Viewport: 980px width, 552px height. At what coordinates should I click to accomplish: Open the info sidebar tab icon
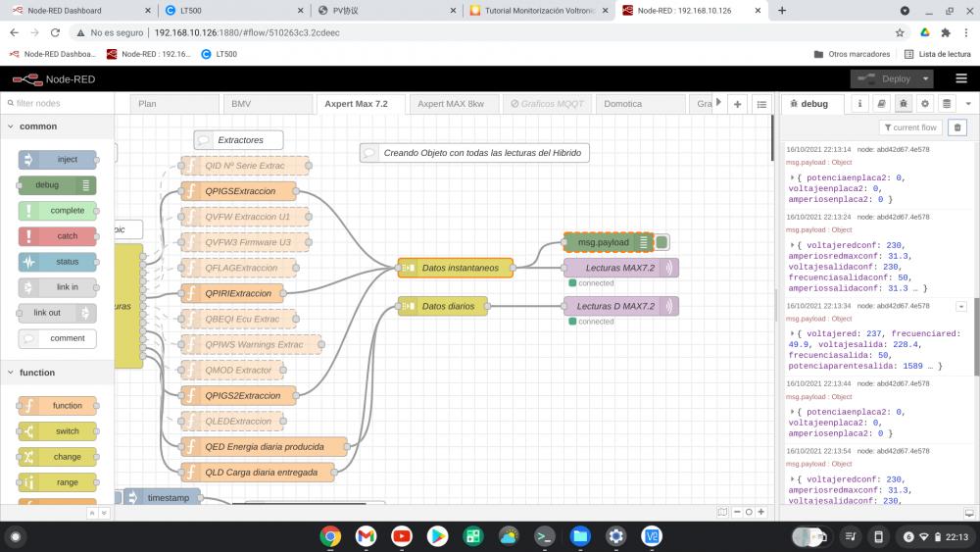pyautogui.click(x=859, y=104)
